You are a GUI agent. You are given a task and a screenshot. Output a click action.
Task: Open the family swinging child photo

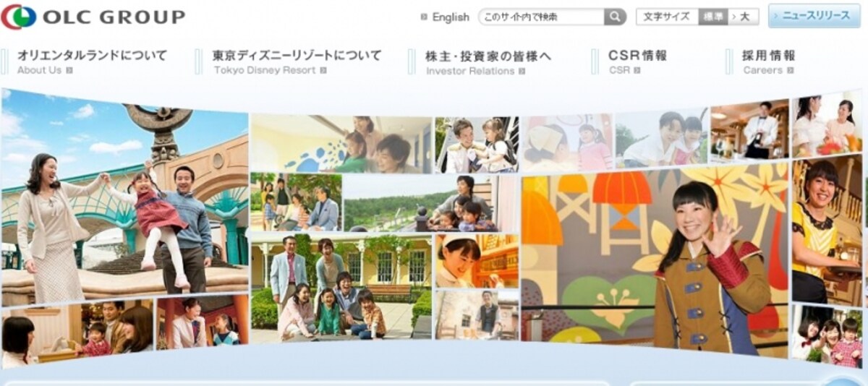[x=125, y=197]
